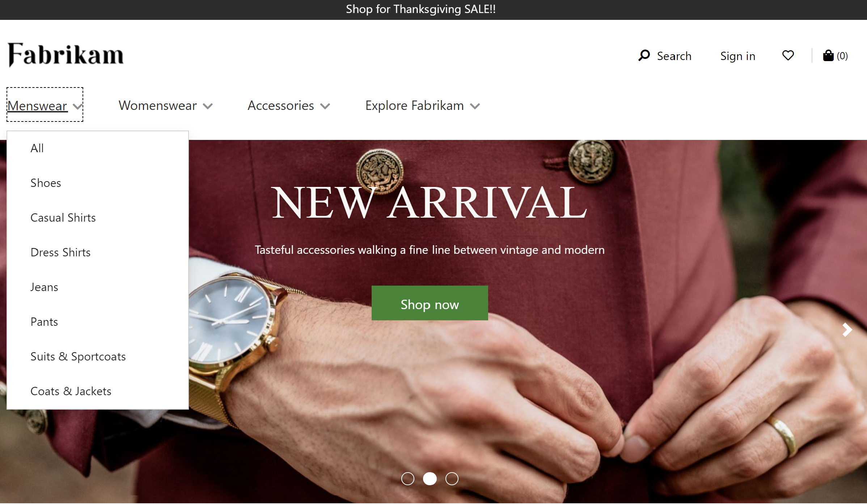Select Casual Shirts from Menswear
This screenshot has width=867, height=504.
(x=63, y=217)
